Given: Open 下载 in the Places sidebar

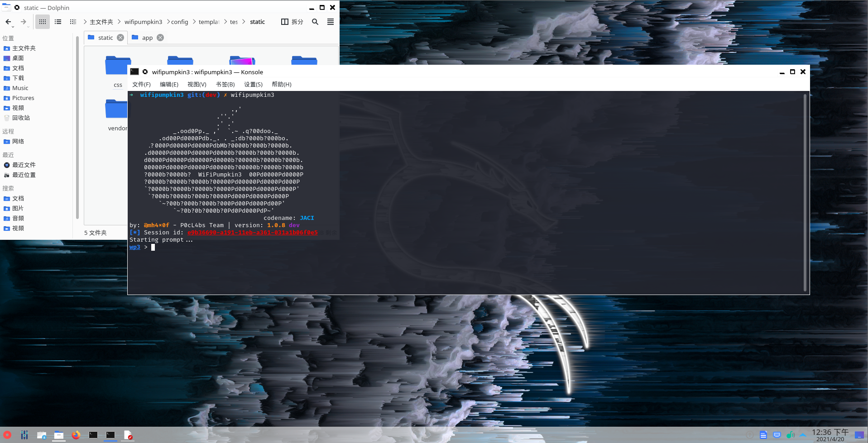Looking at the screenshot, I should [18, 78].
